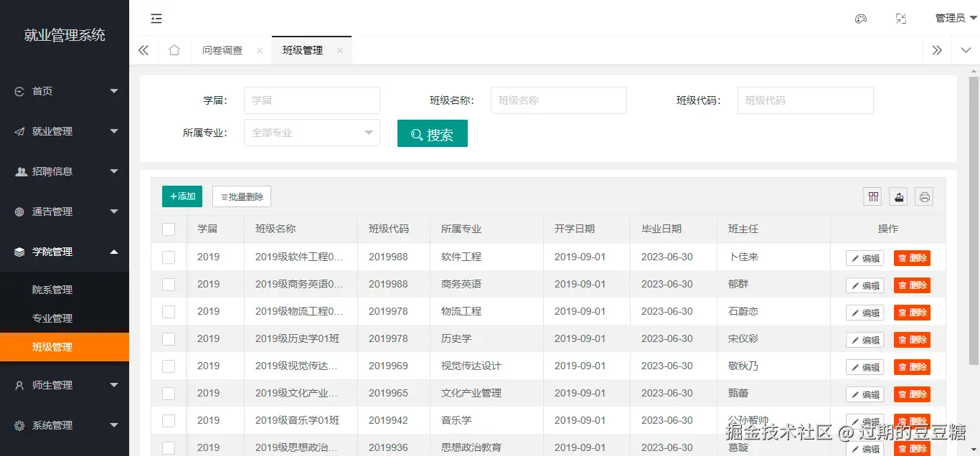Click the home icon in the tab bar

[174, 50]
